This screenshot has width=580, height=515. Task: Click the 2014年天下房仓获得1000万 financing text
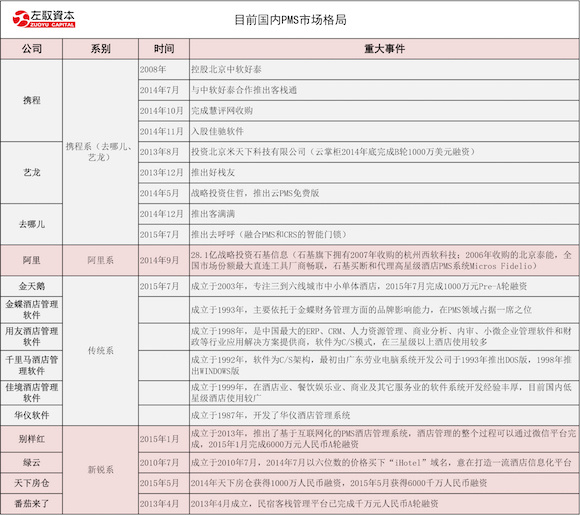click(339, 483)
